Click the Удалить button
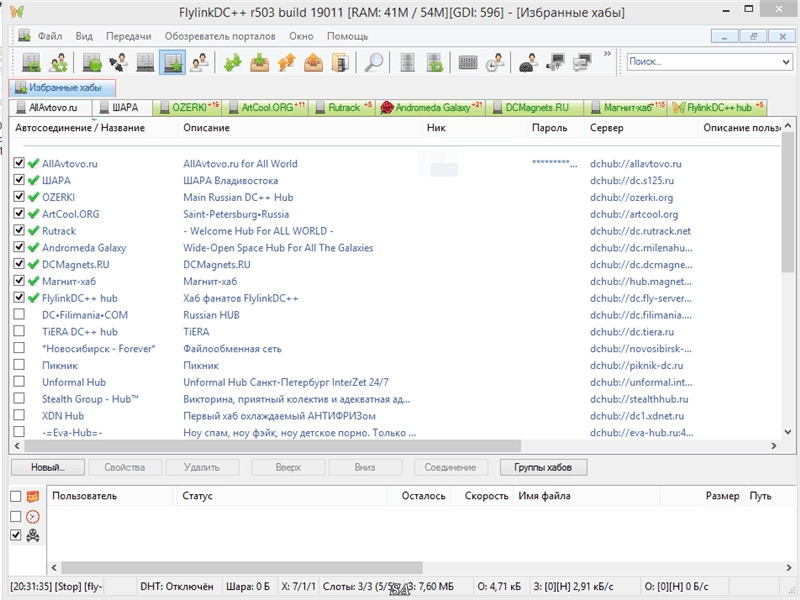This screenshot has height=600, width=800. point(202,467)
